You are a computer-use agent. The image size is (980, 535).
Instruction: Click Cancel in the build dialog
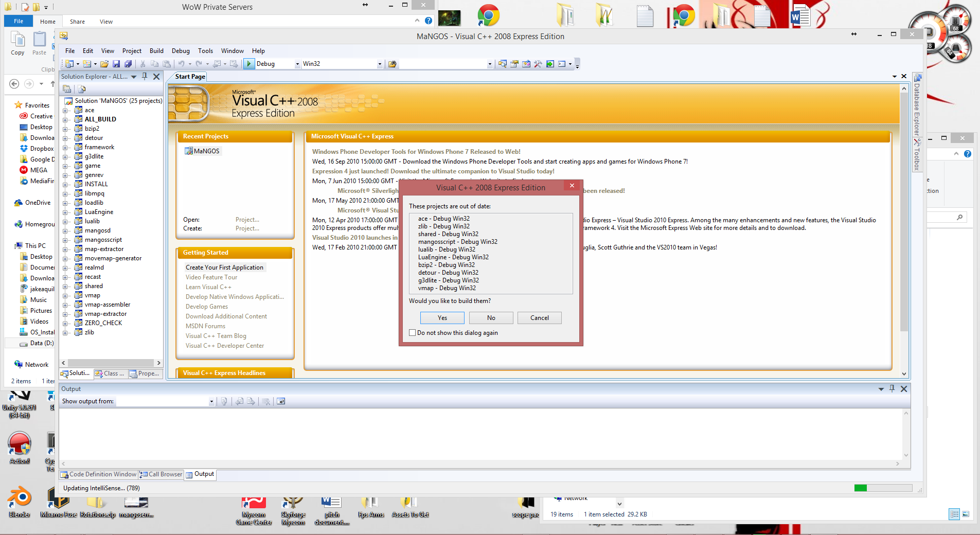[x=539, y=318]
